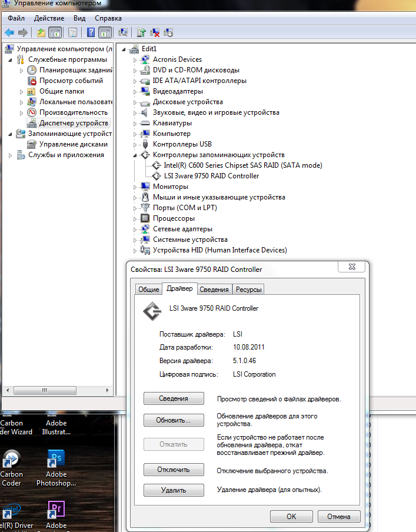This screenshot has width=416, height=532.
Task: Switch to the Ресурсы tab
Action: (249, 290)
